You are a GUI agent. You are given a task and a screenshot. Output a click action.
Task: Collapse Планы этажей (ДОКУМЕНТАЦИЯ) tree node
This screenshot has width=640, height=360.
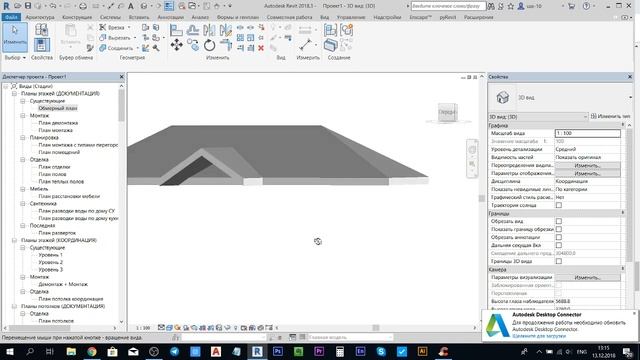pos(14,93)
